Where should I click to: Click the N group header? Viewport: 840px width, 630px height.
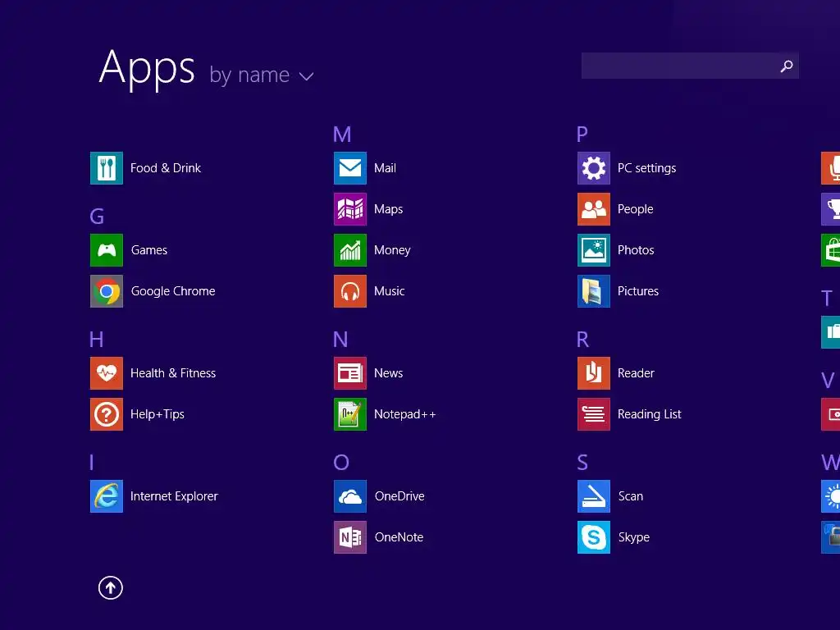[x=340, y=339]
